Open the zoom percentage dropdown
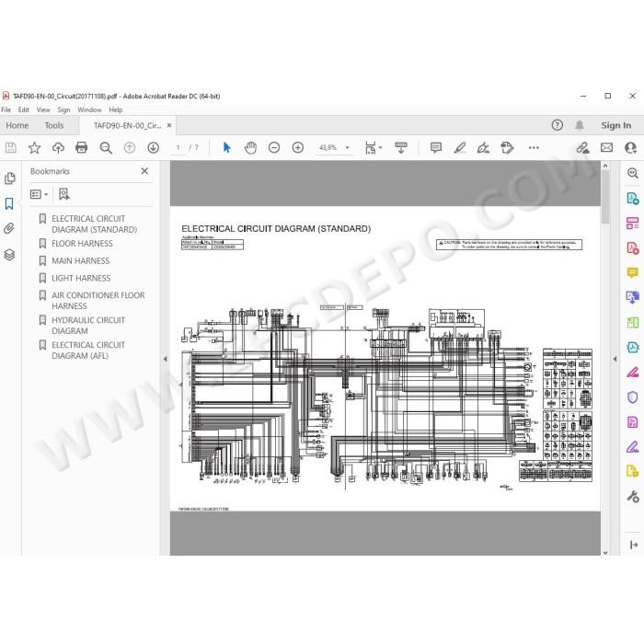 point(348,147)
